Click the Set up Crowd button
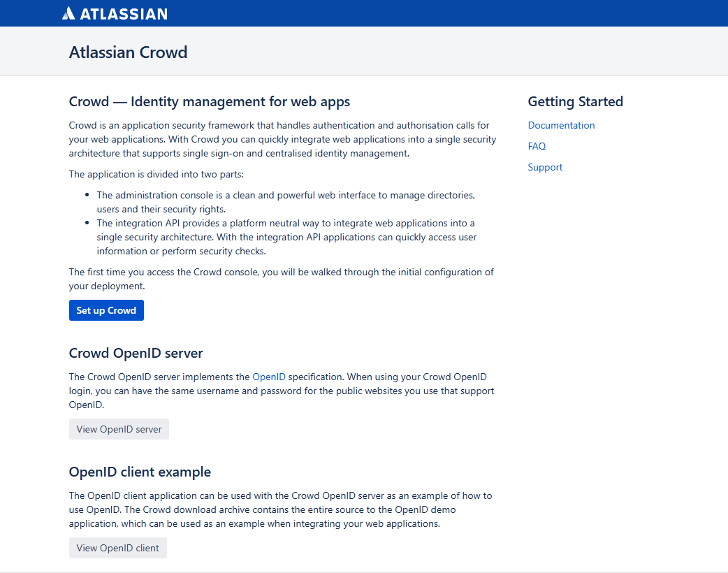The width and height of the screenshot is (728, 573). click(106, 310)
